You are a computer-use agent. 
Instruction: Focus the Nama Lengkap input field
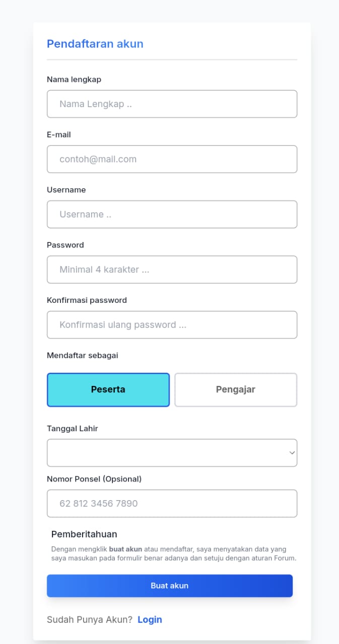coord(172,104)
